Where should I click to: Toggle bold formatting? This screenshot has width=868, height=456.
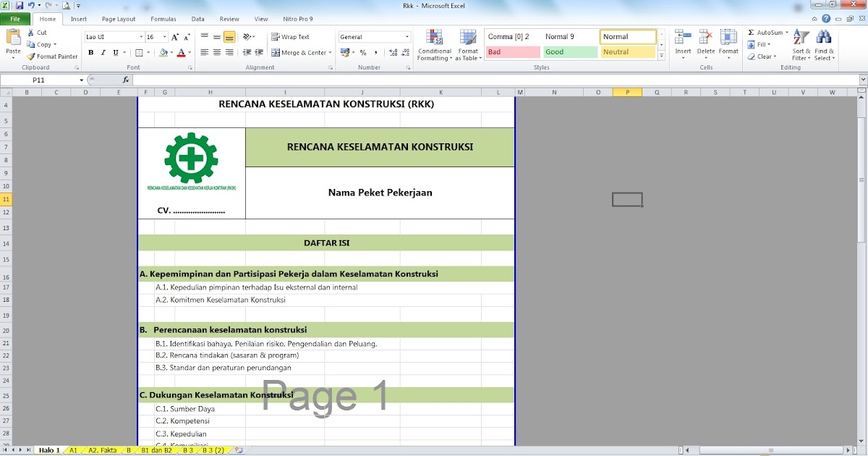90,53
